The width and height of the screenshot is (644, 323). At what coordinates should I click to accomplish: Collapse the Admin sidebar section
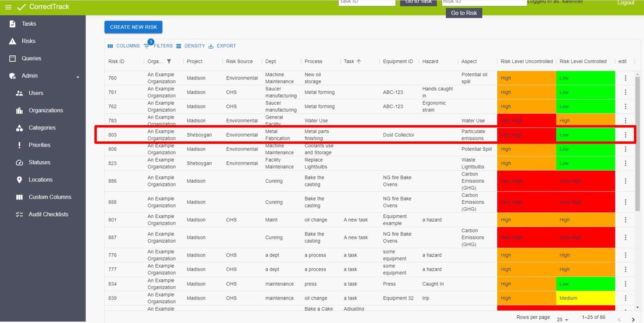click(x=78, y=76)
